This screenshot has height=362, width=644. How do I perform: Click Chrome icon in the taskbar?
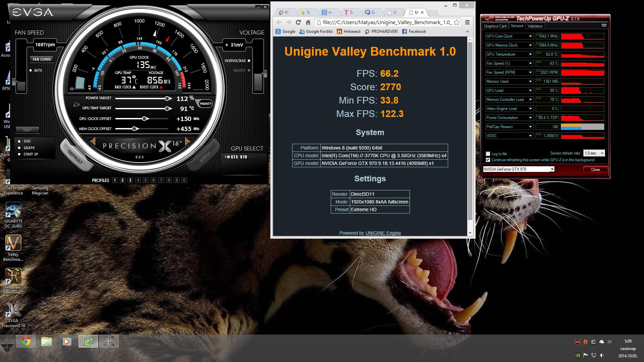pyautogui.click(x=26, y=341)
